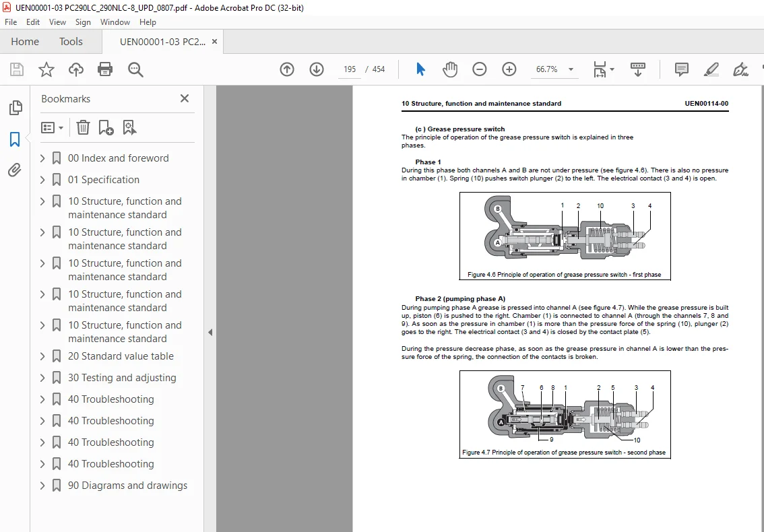The image size is (764, 532).
Task: Switch to the Home tab
Action: point(25,41)
